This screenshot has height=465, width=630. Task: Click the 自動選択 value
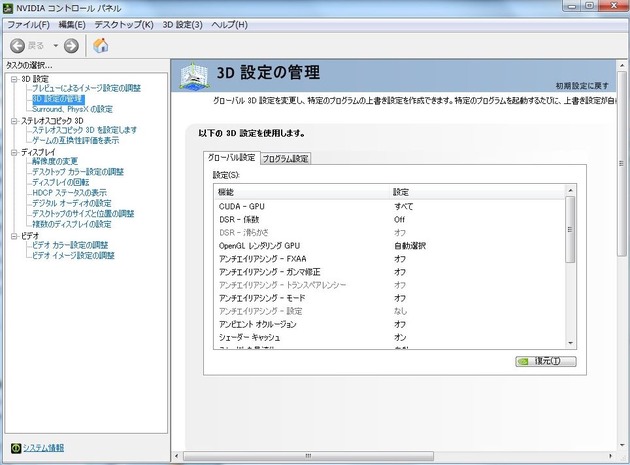point(410,246)
